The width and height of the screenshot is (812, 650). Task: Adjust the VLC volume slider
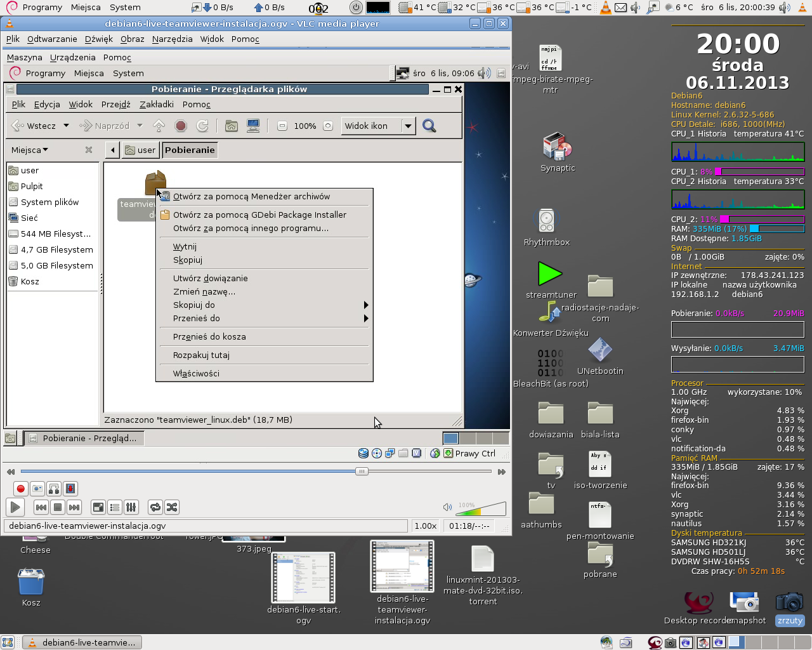point(481,508)
